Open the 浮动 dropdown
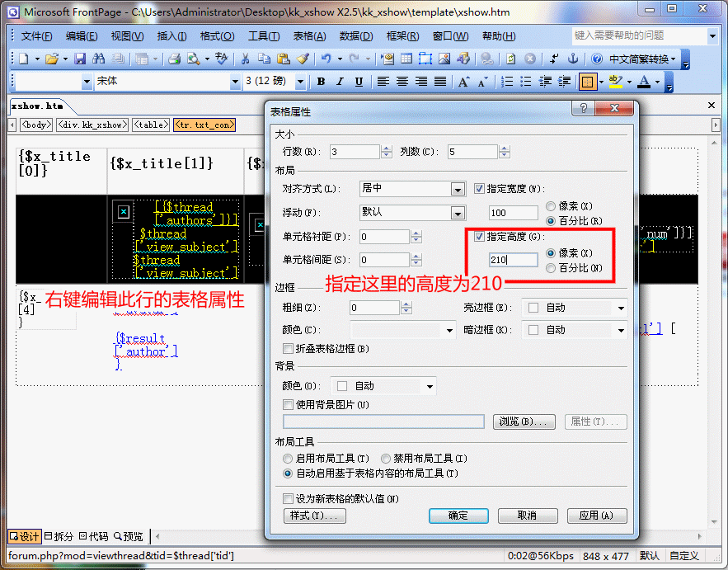This screenshot has width=728, height=570. pyautogui.click(x=458, y=213)
